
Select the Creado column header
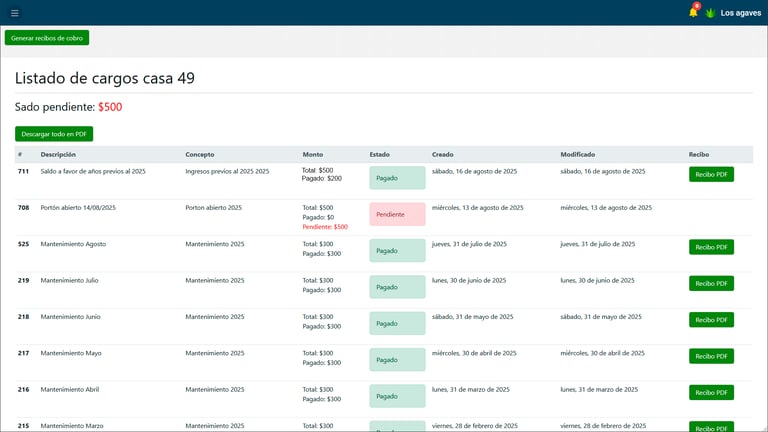click(442, 154)
